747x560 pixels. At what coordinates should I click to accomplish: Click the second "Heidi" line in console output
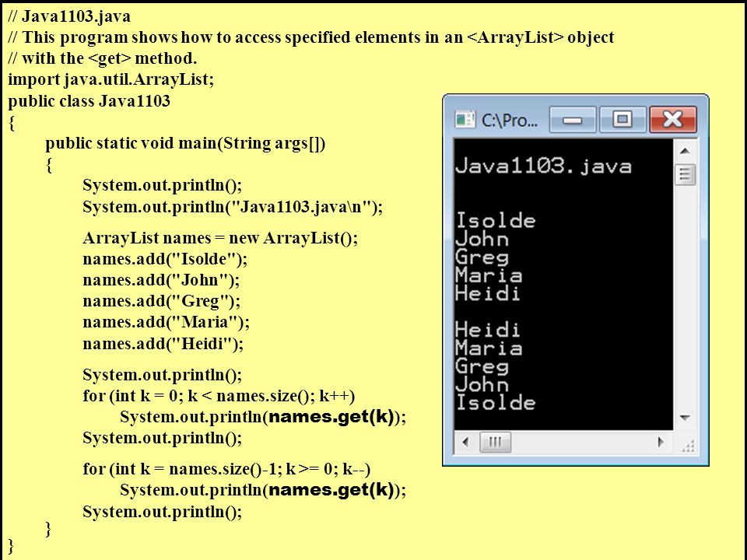(487, 330)
